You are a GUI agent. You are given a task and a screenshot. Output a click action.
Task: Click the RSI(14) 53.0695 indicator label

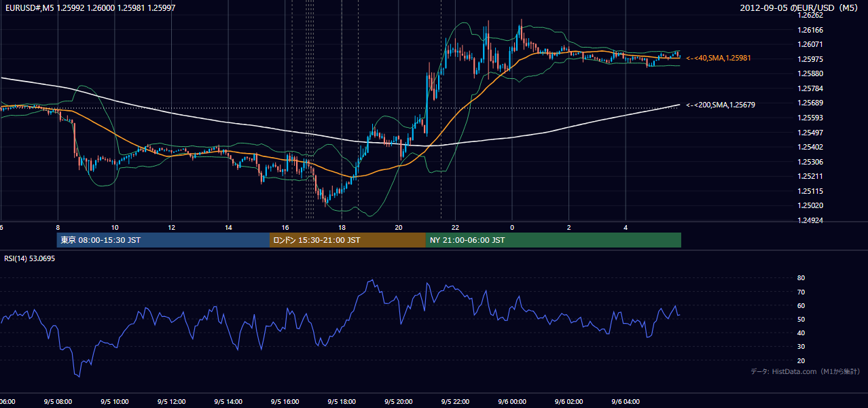[30, 258]
